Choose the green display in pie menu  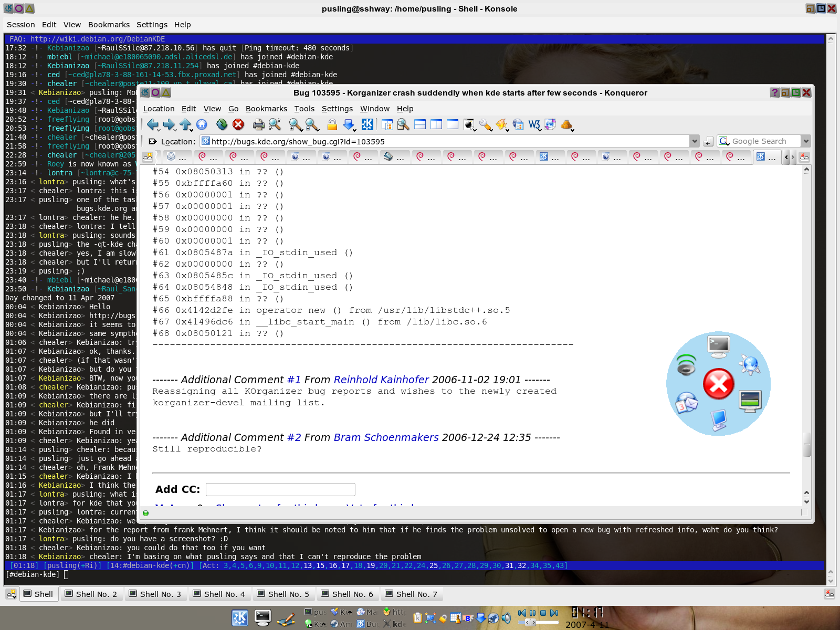(750, 402)
